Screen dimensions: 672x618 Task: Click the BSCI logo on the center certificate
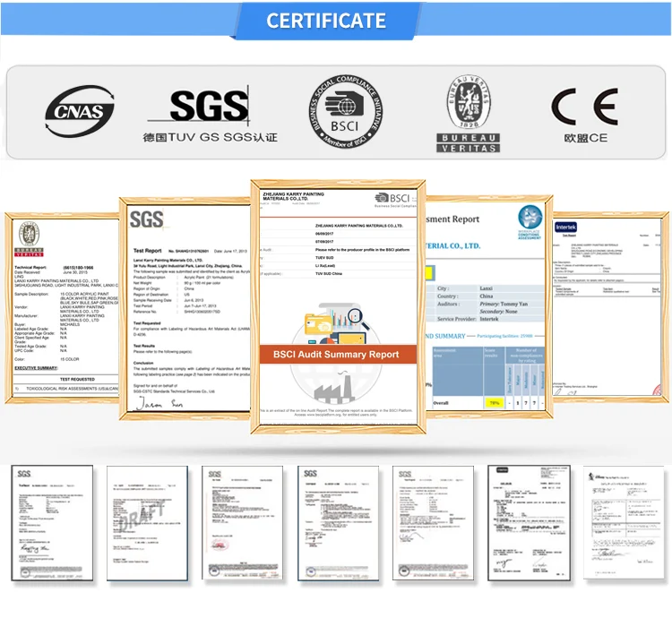pyautogui.click(x=394, y=199)
